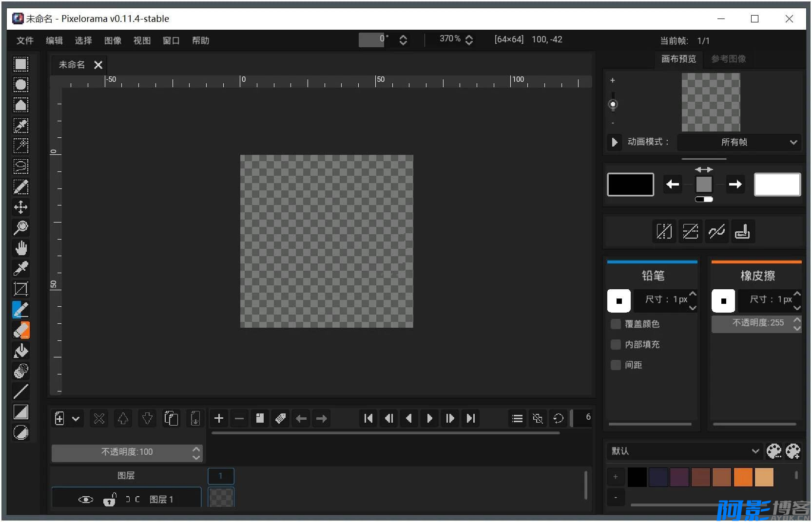Click the add new layer icon

pos(59,418)
